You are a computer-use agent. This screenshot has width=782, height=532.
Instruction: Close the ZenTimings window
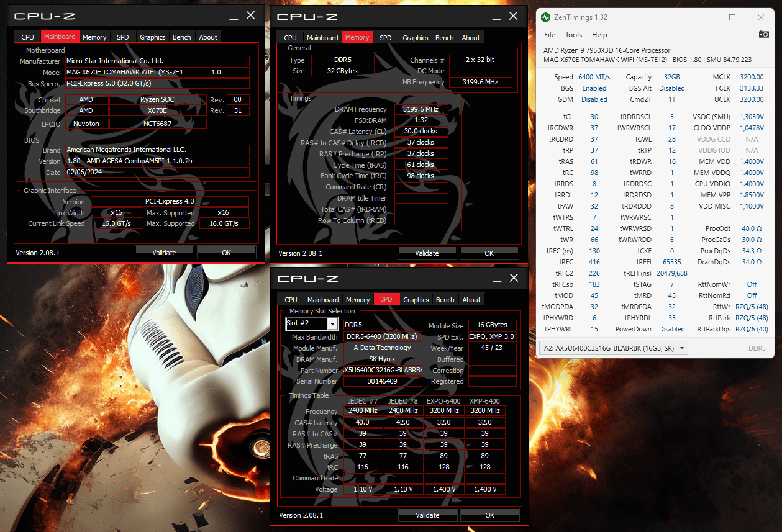coord(762,17)
